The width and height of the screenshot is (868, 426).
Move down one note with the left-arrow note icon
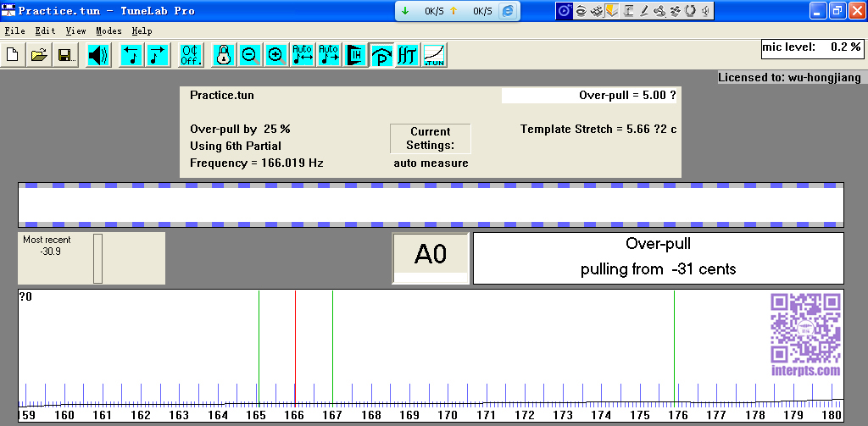point(131,55)
